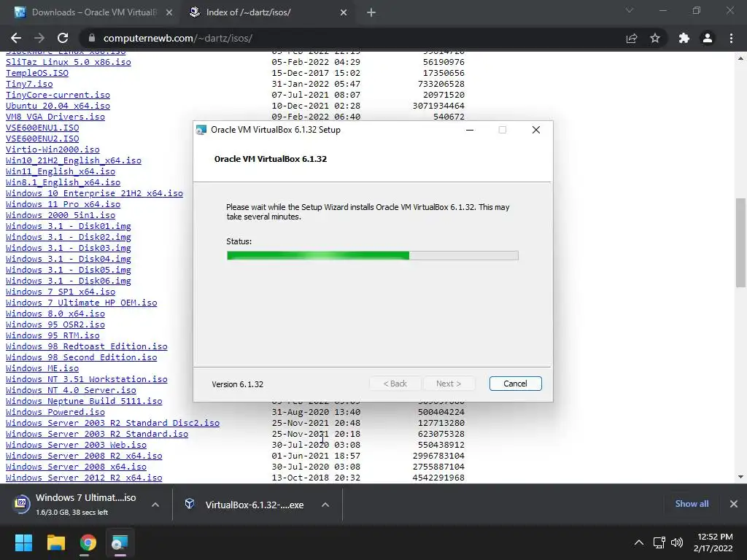Open Chrome extensions puzzle icon
Screen dimensions: 747x560
(x=684, y=38)
